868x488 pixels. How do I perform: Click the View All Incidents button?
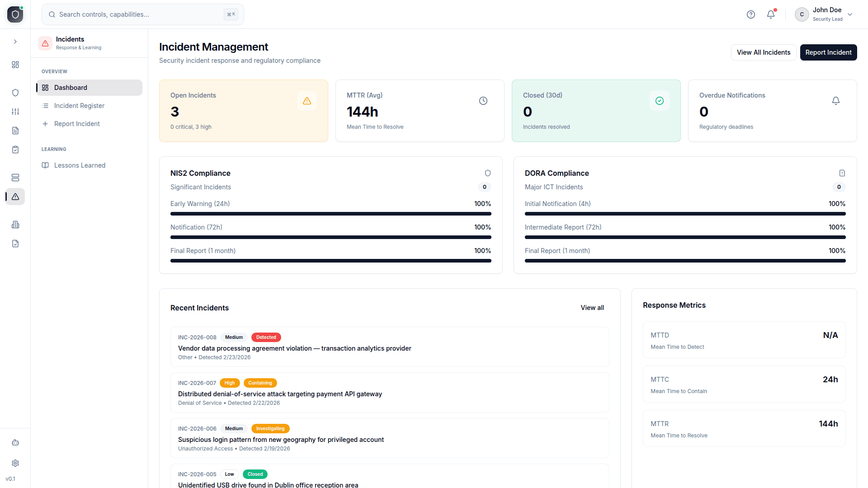(763, 52)
